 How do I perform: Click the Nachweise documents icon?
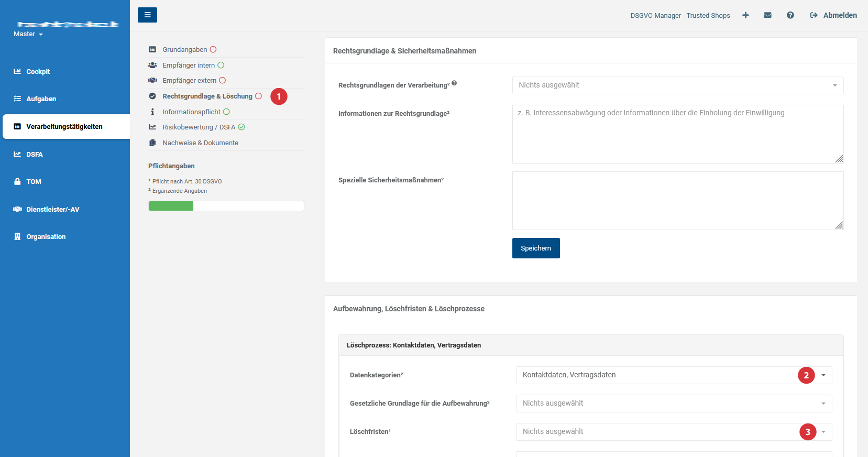(x=152, y=143)
